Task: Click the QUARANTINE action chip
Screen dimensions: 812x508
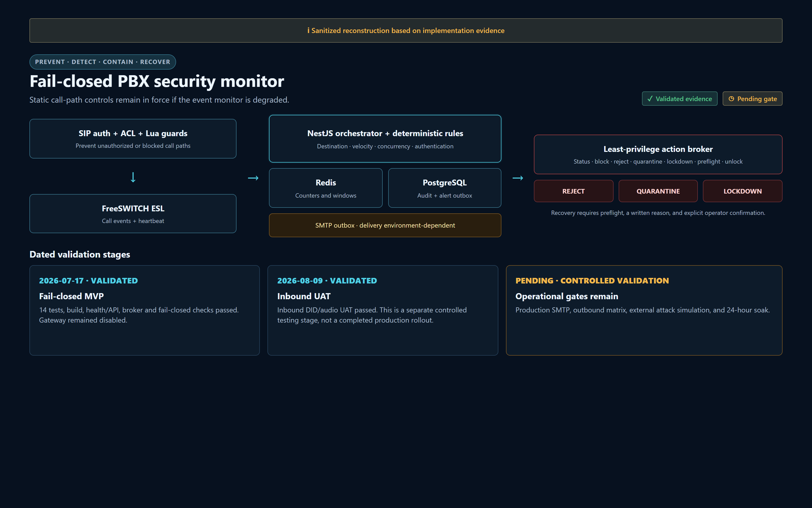Action: [658, 191]
